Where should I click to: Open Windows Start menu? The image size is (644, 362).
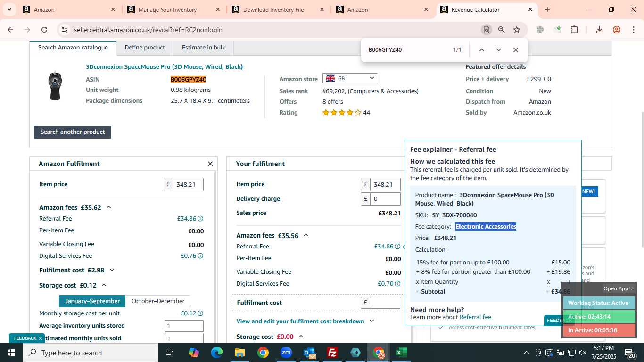pyautogui.click(x=11, y=353)
